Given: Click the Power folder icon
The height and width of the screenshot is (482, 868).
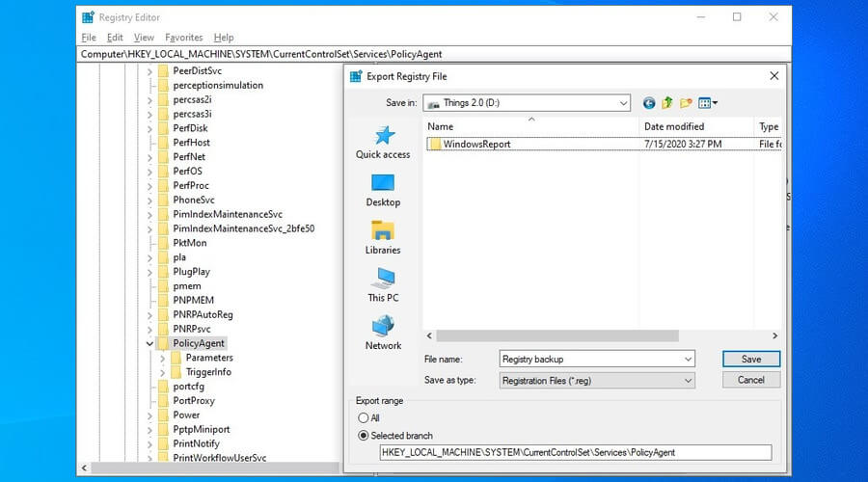Looking at the screenshot, I should point(163,415).
